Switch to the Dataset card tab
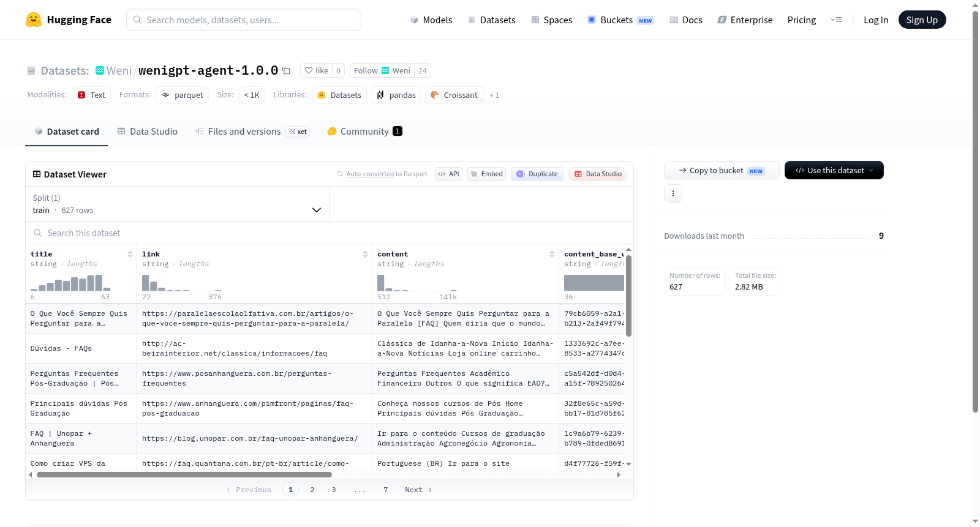This screenshot has height=527, width=980. 67,132
